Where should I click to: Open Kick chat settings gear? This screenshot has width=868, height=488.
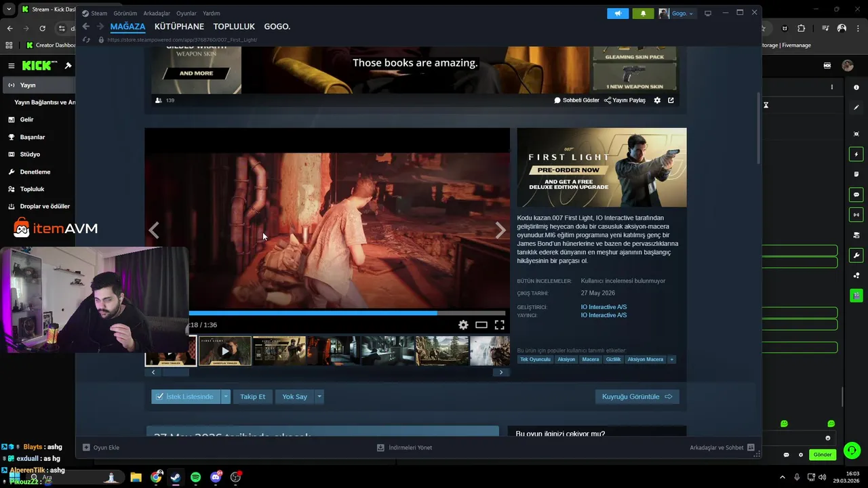pos(801,455)
